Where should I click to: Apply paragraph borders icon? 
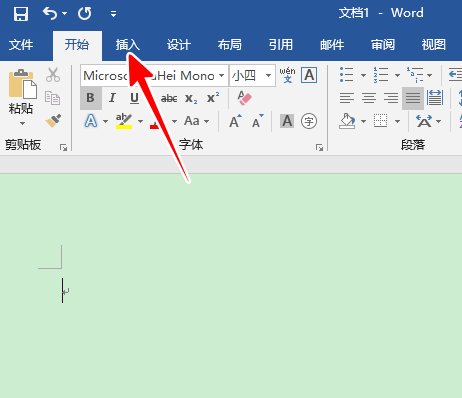(x=380, y=121)
